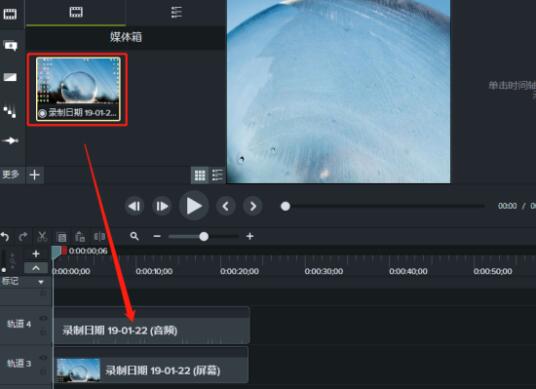Cut the selected timeline clip
The image size is (536, 389).
[42, 237]
